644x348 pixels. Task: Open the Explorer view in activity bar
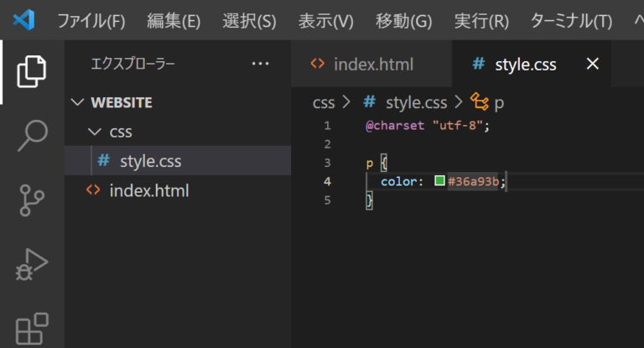(32, 71)
